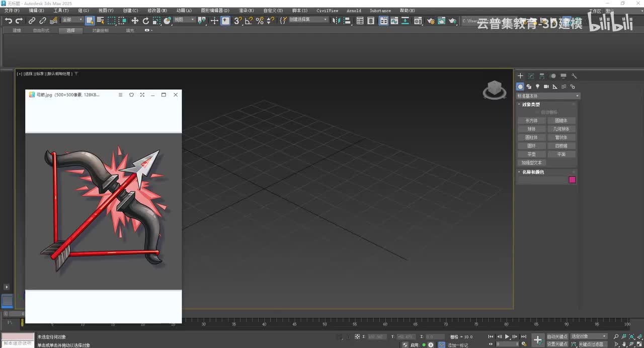Viewport: 644px width, 348px height.
Task: Switch to the 自由形式 ribbon tab
Action: (41, 31)
